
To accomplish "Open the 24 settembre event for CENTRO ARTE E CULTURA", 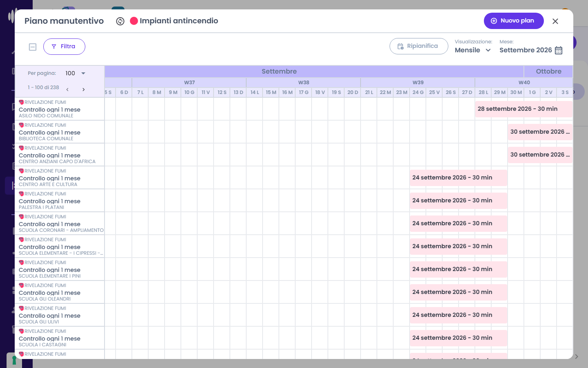I will (x=459, y=178).
